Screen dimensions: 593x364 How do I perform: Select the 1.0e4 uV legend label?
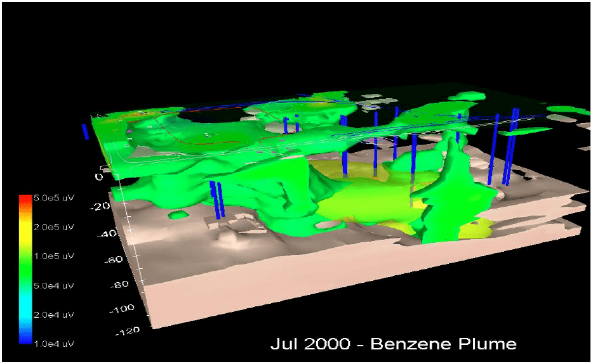click(x=53, y=343)
